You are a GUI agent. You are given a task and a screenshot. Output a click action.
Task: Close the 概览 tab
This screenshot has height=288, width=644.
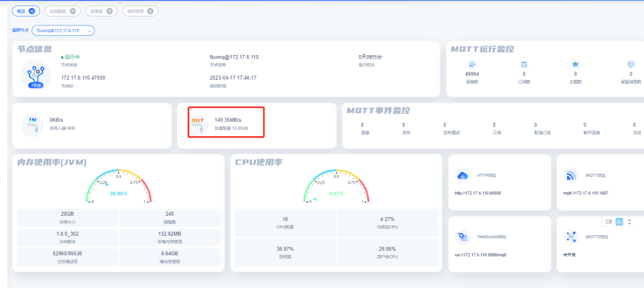(32, 11)
